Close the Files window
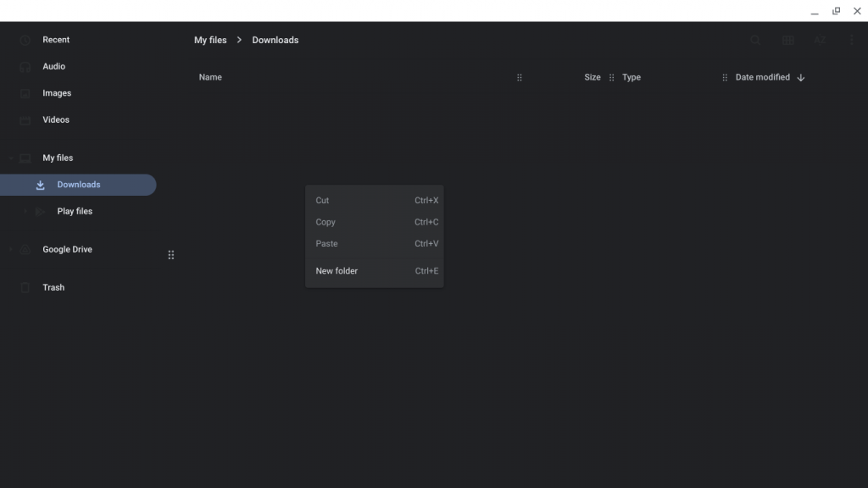Screen dimensions: 868x488 point(857,11)
